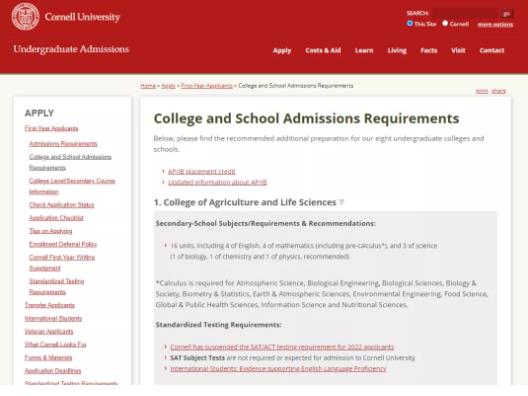The height and width of the screenshot is (396, 528).
Task: Open the Visit menu
Action: click(x=458, y=51)
